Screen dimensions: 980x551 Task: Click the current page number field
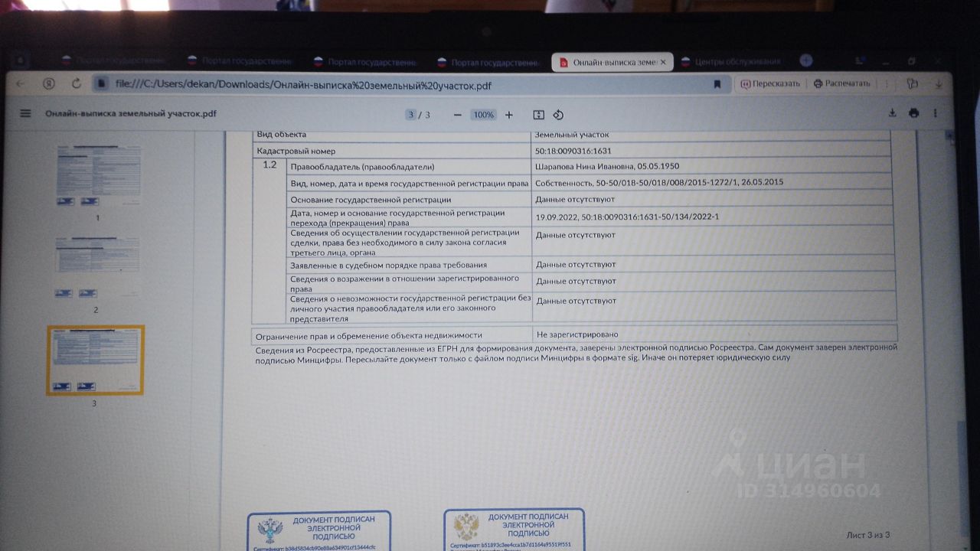pyautogui.click(x=411, y=115)
